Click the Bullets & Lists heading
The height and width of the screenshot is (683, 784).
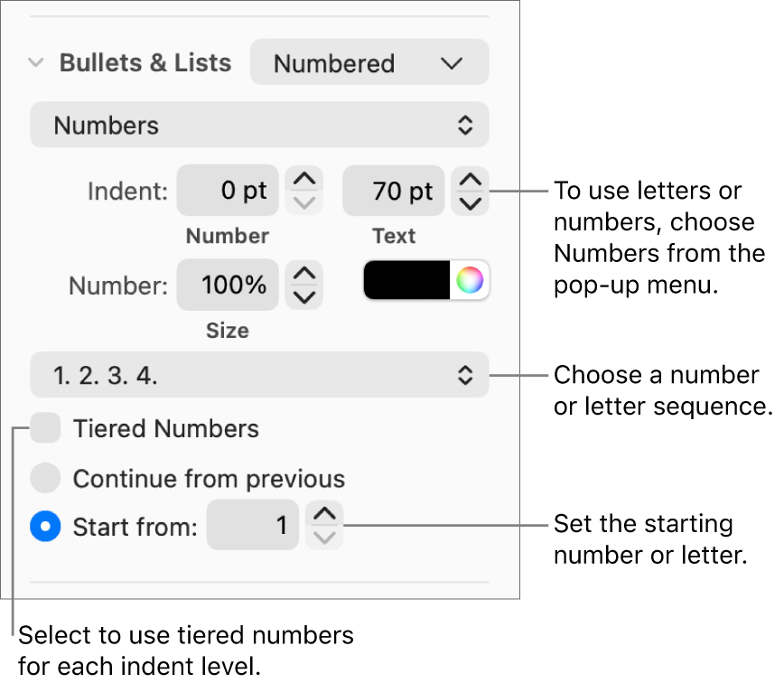tap(145, 62)
